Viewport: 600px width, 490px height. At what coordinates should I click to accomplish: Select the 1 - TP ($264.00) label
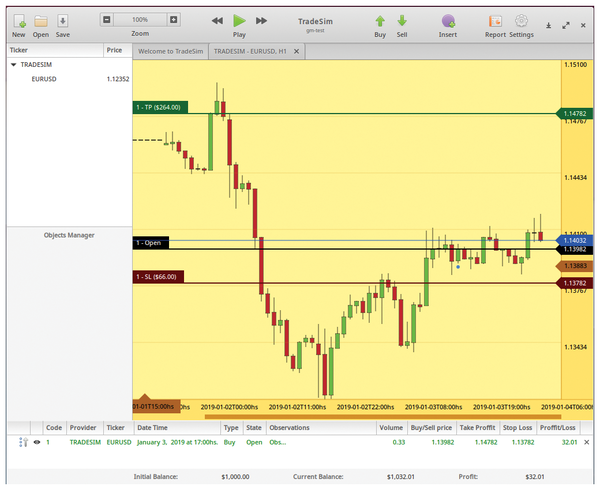160,107
